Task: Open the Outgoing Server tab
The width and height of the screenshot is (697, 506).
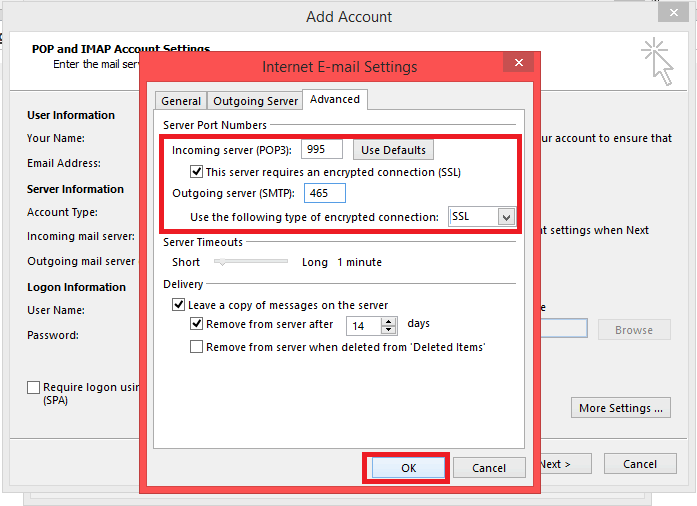Action: (255, 101)
